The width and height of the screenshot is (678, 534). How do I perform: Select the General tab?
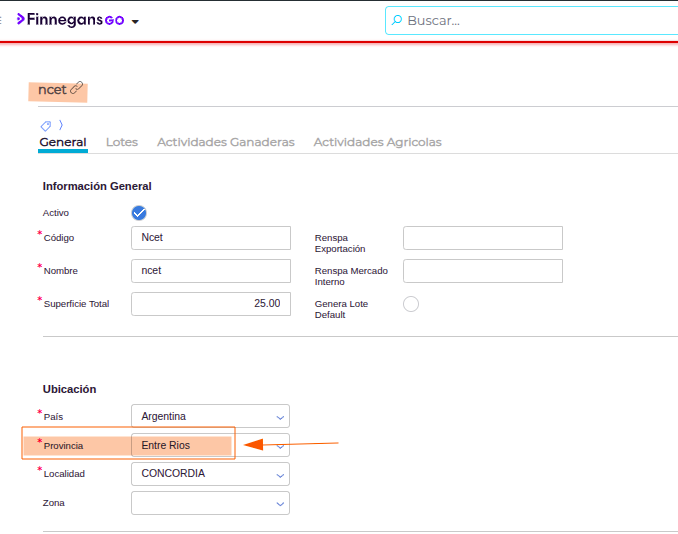(x=63, y=142)
